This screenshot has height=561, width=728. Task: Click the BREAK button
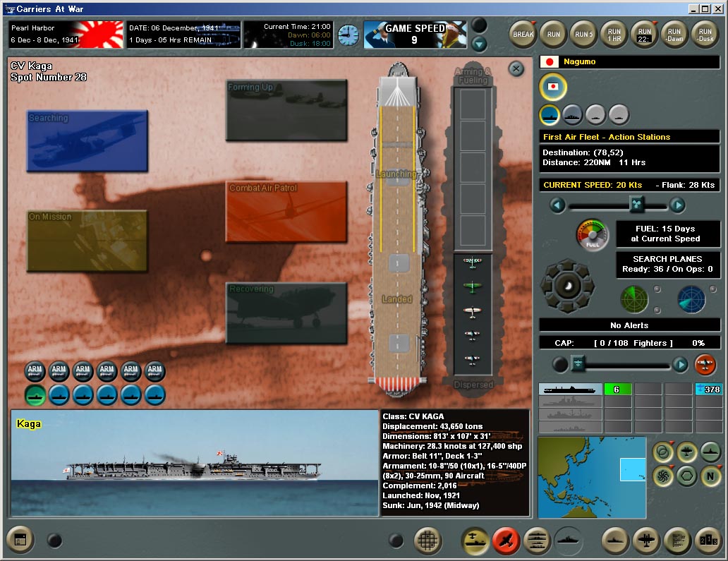coord(523,35)
